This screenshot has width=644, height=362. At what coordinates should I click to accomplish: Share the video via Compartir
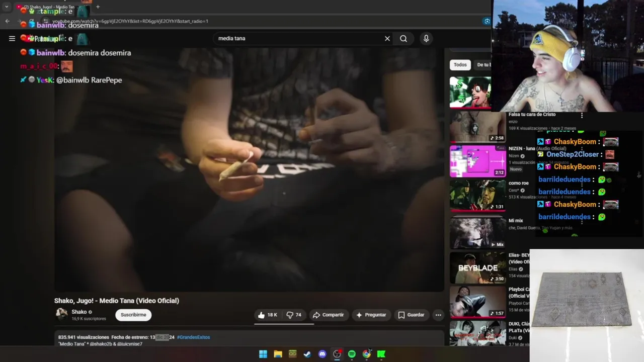point(328,315)
